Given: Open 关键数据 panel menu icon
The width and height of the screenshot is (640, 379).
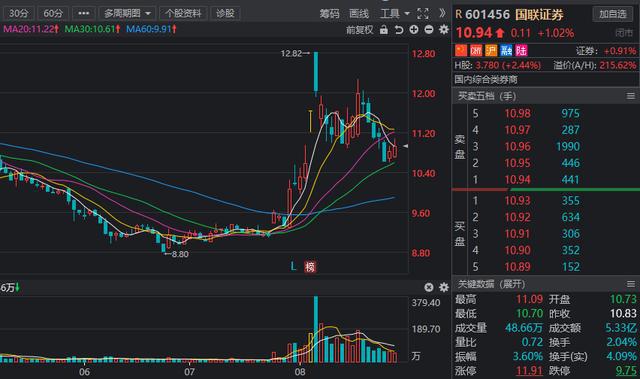Looking at the screenshot, I should pyautogui.click(x=631, y=284).
